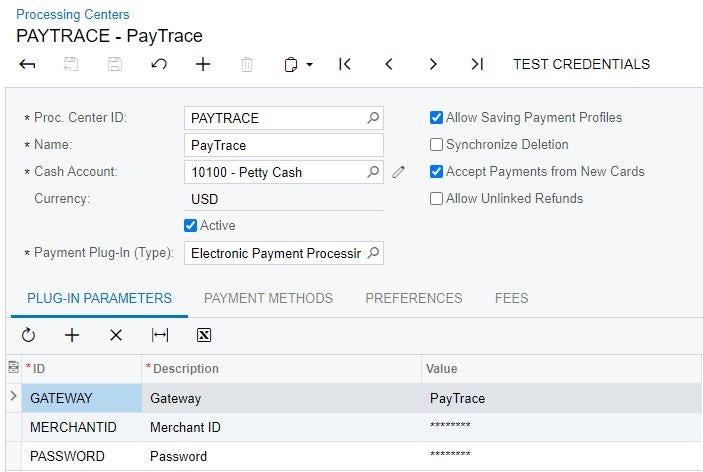
Task: Click the Fit to Screen columns icon
Action: pos(160,335)
